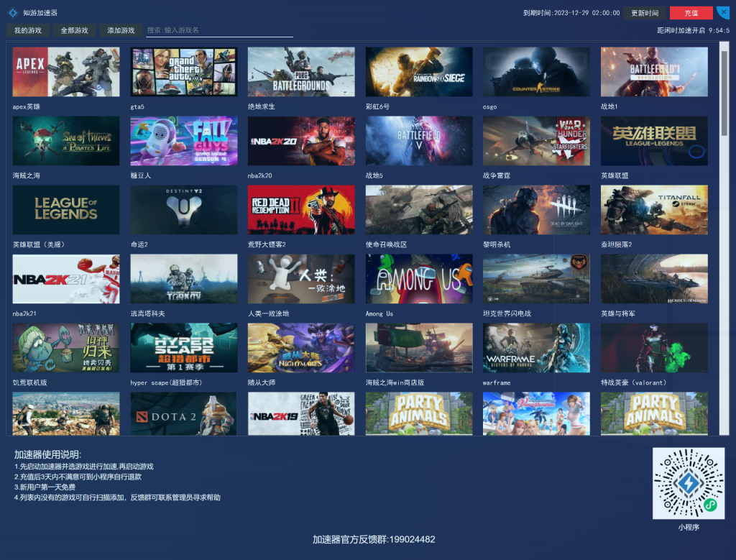The width and height of the screenshot is (736, 560).
Task: Select the War Thunder thumbnail
Action: pos(536,141)
